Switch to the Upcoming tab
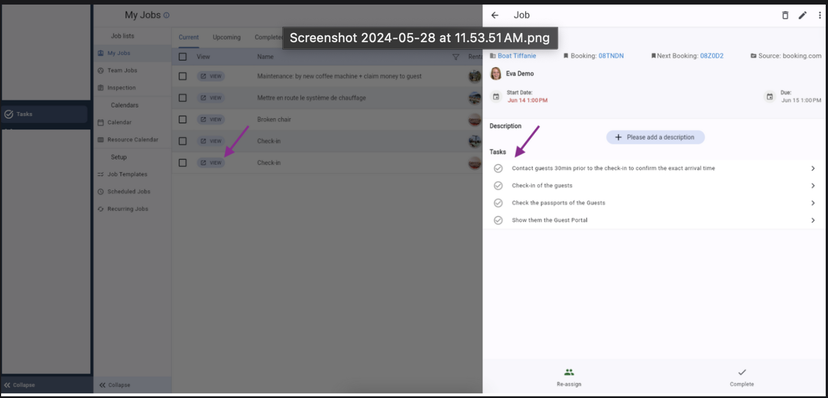 [227, 37]
